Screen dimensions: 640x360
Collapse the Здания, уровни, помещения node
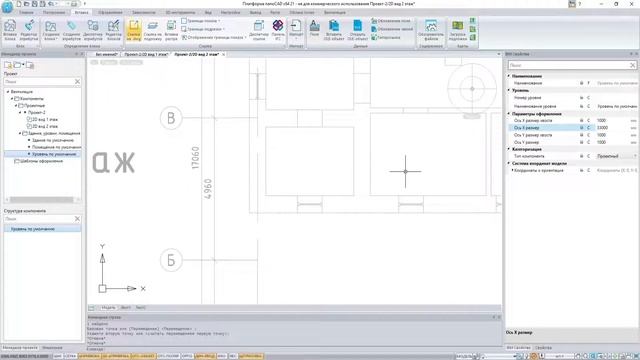pyautogui.click(x=20, y=133)
